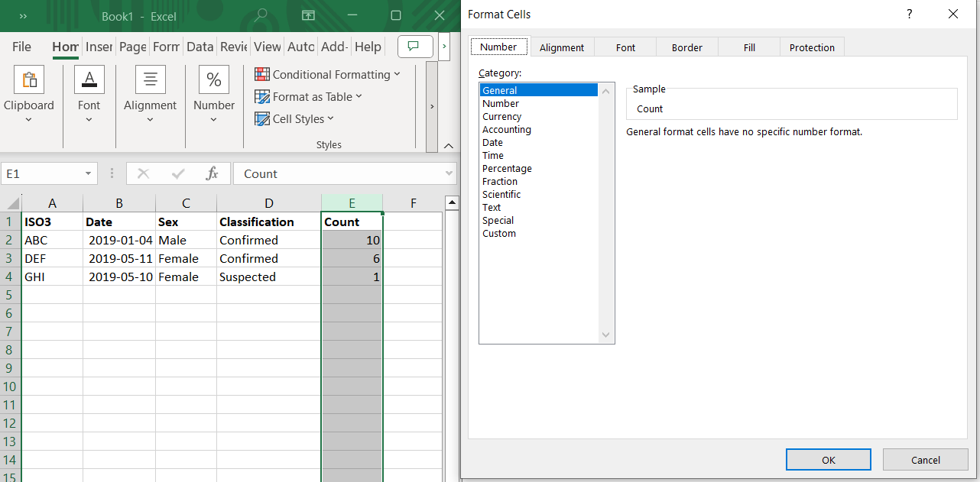
Task: Click cell containing 2019-01-04
Action: pos(119,240)
